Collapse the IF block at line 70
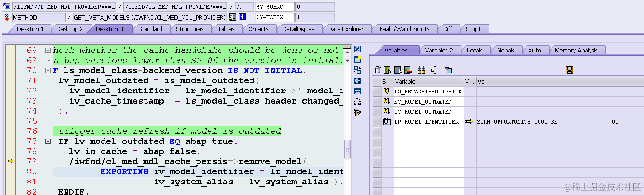This screenshot has width=644, height=195. pyautogui.click(x=47, y=70)
